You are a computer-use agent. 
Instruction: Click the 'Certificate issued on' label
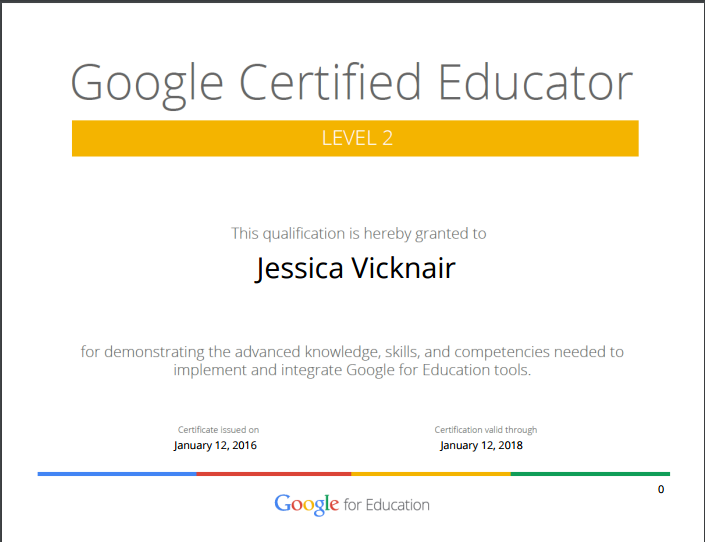tap(218, 430)
